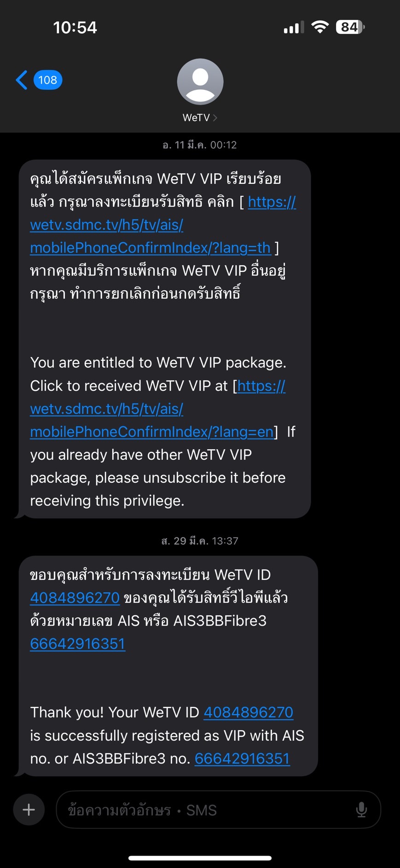The image size is (400, 868).
Task: Tap the Wi-Fi status icon
Action: pyautogui.click(x=320, y=27)
